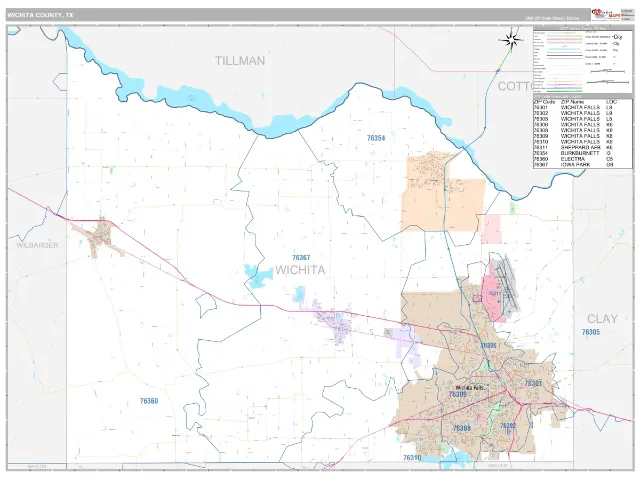This screenshot has width=640, height=480.
Task: Select the 76310 row in the ZIP index table
Action: tap(582, 142)
